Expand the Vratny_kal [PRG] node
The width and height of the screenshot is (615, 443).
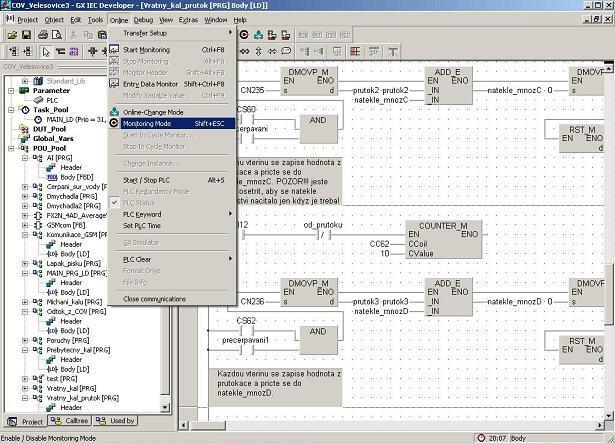click(x=25, y=388)
